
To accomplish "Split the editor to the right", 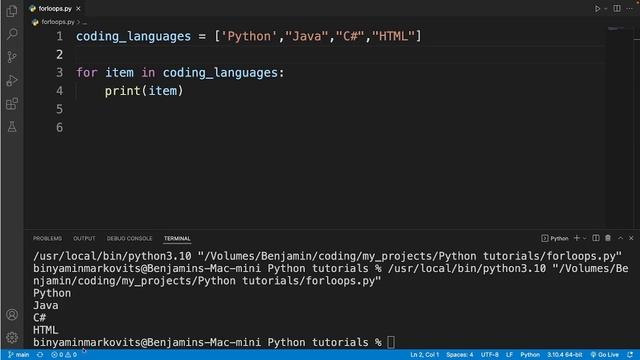I will point(617,9).
